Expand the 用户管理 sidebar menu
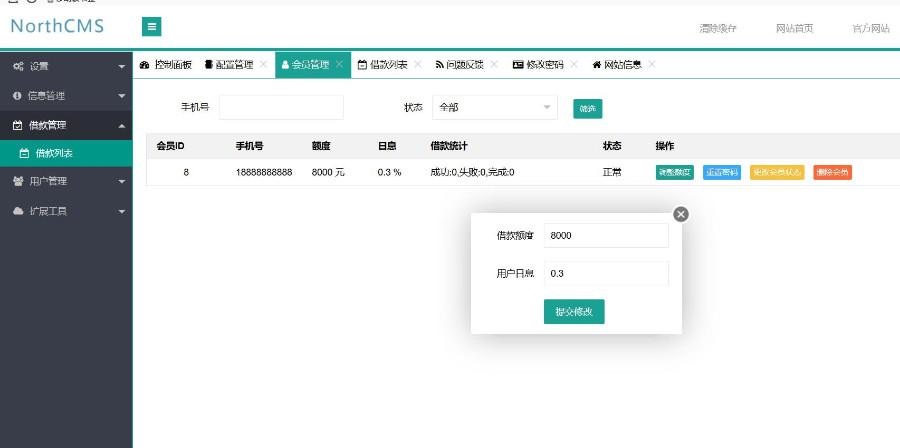The image size is (900, 448). click(66, 182)
